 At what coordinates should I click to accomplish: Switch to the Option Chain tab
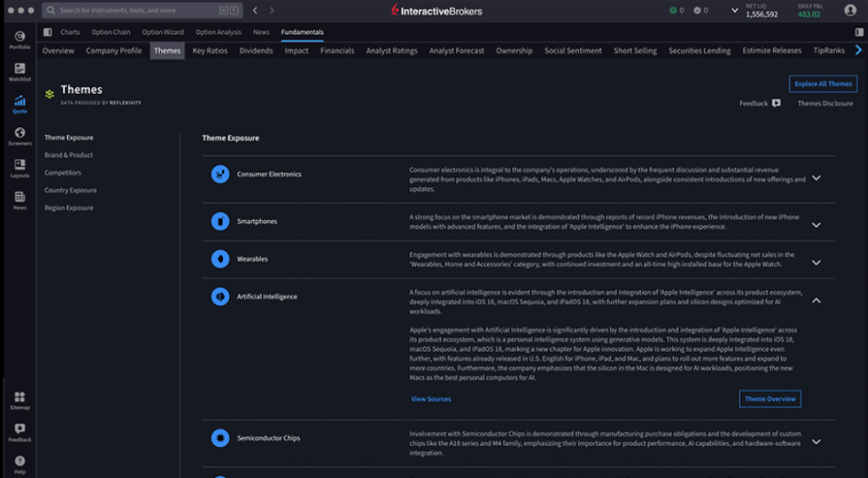pyautogui.click(x=111, y=32)
